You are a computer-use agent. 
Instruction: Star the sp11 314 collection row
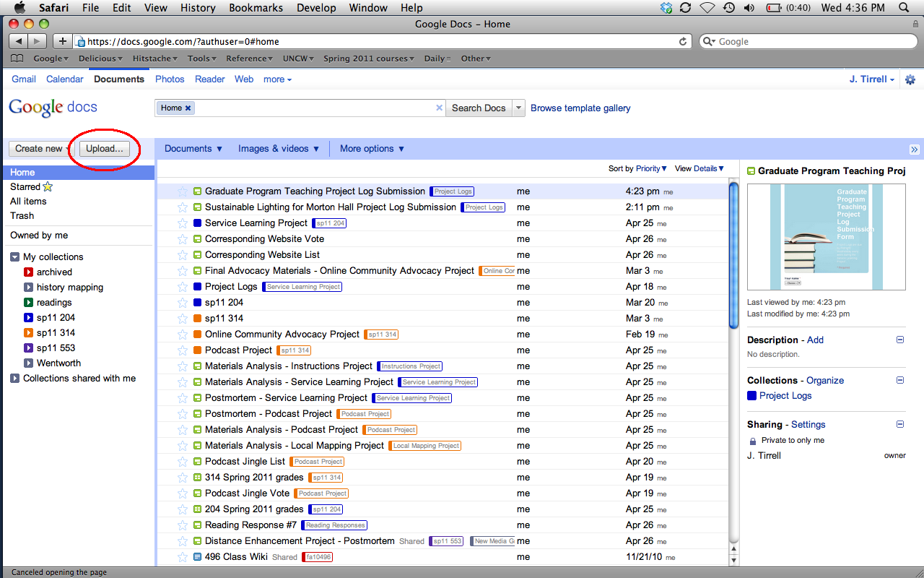183,319
